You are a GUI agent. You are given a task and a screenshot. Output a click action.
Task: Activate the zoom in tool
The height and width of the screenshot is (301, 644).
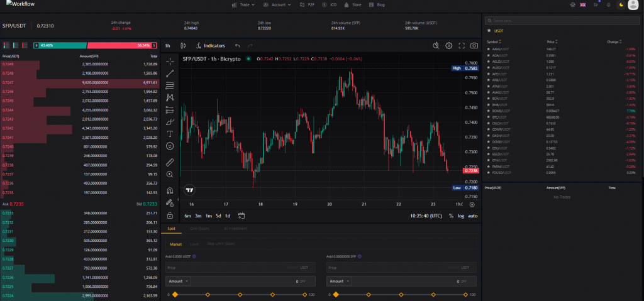[x=170, y=175]
